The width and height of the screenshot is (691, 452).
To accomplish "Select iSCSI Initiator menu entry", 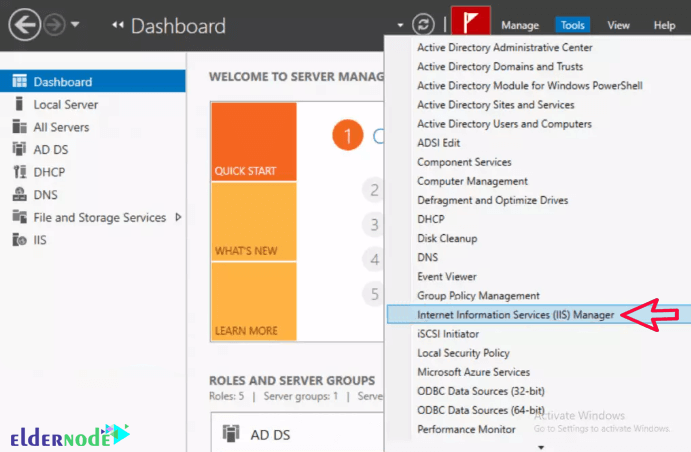I will coord(448,334).
